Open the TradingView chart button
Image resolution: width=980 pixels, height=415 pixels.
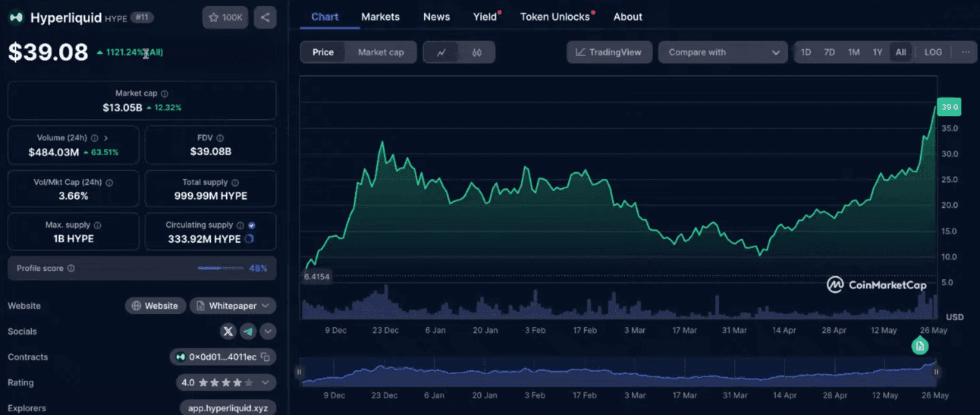click(x=609, y=52)
